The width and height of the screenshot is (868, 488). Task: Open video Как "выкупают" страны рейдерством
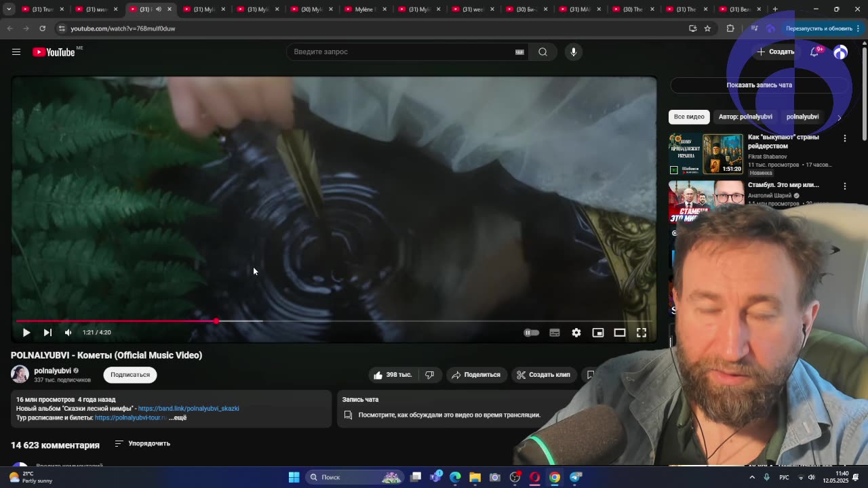[x=783, y=141]
